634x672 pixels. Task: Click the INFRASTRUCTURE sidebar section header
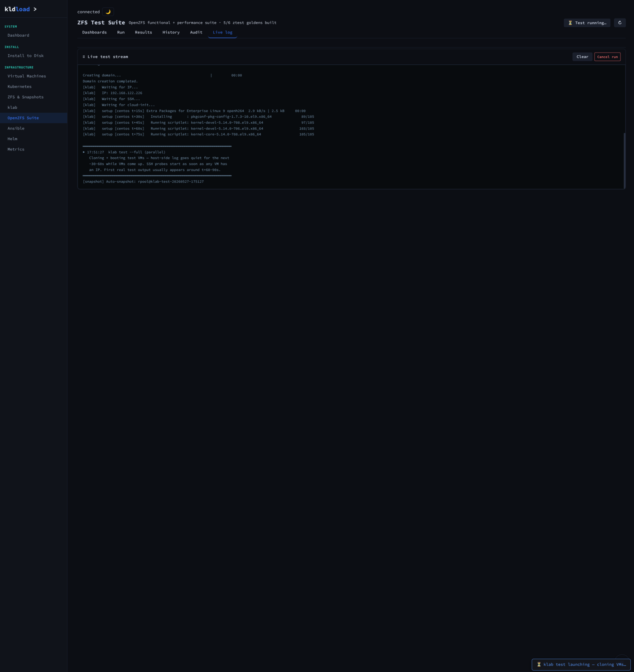point(19,68)
